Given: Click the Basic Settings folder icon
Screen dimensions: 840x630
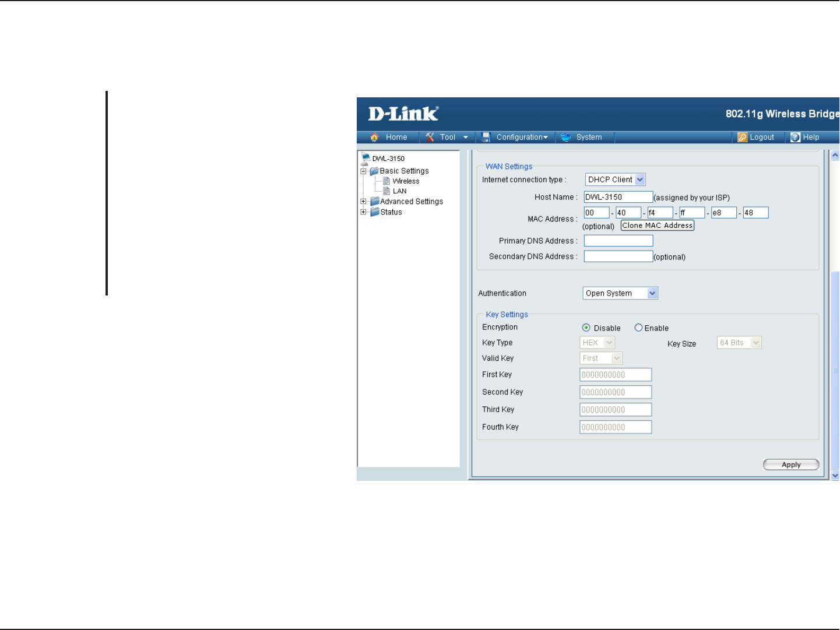Looking at the screenshot, I should click(374, 171).
